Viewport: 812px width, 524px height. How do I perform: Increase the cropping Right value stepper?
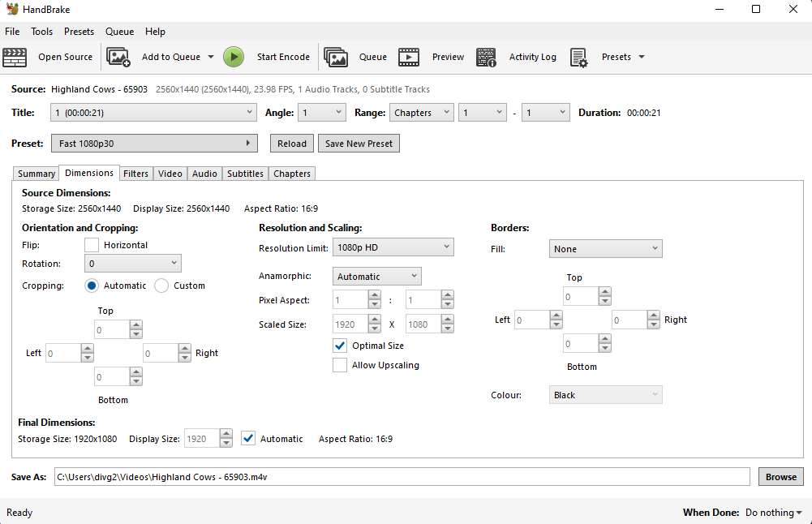click(x=185, y=349)
